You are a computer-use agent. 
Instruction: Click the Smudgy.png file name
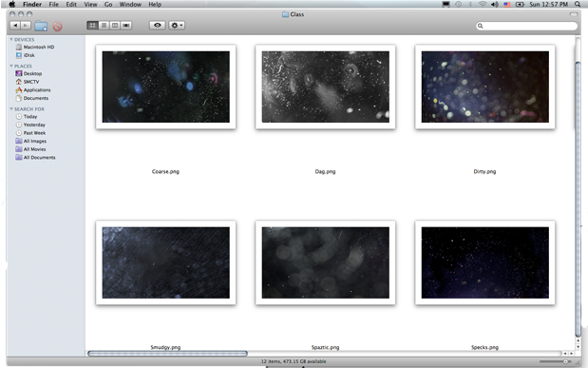point(165,347)
